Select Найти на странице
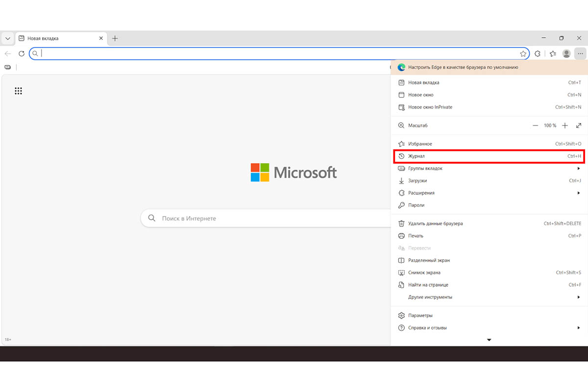588x392 pixels. 489,285
